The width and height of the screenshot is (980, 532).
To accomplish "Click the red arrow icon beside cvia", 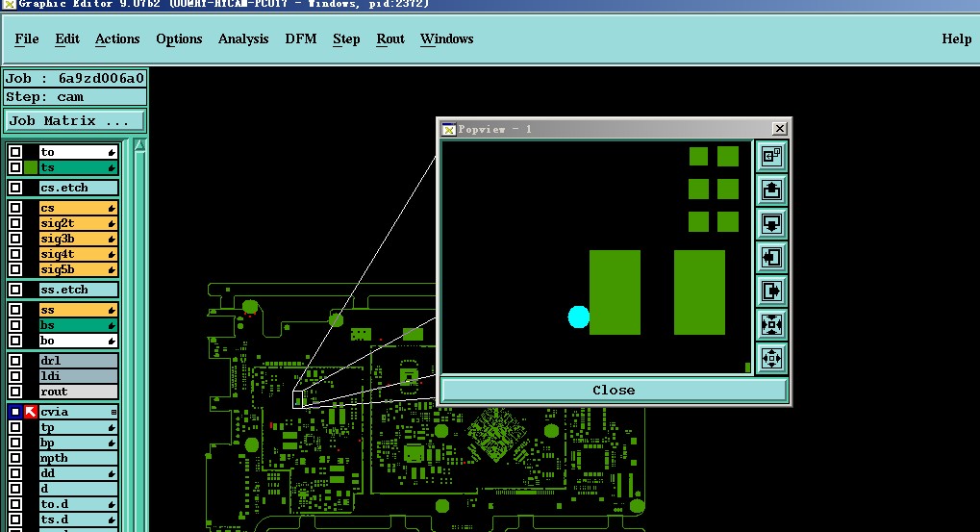I will tap(31, 412).
